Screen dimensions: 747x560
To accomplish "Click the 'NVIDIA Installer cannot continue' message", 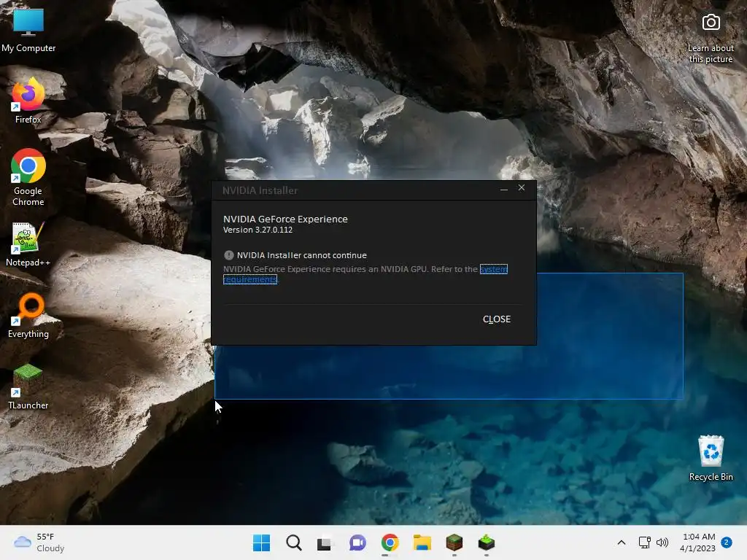I will tap(301, 255).
